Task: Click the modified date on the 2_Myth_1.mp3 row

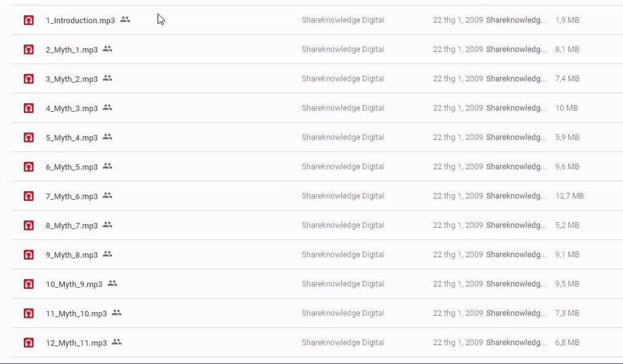Action: tap(457, 49)
